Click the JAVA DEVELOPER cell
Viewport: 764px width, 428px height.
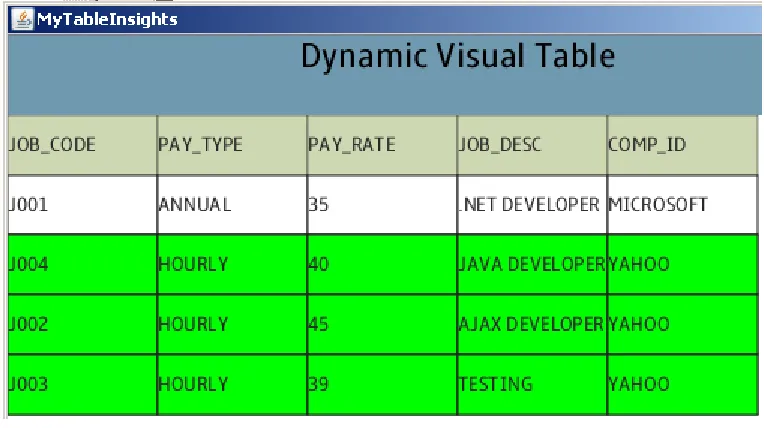[x=532, y=264]
